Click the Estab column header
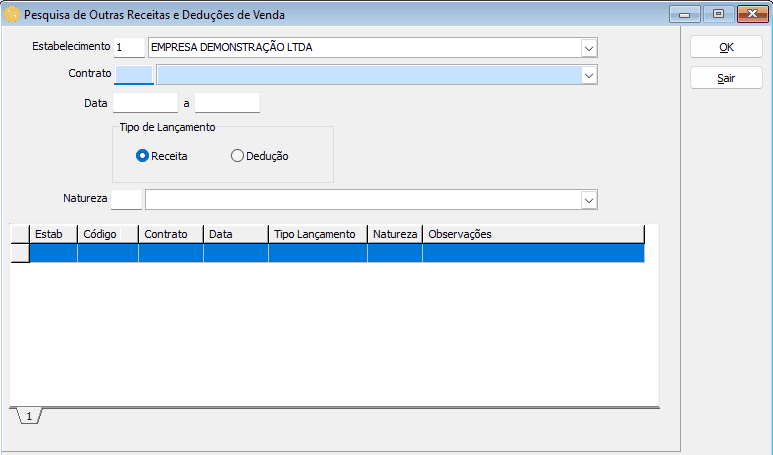This screenshot has height=455, width=773. pyautogui.click(x=53, y=234)
